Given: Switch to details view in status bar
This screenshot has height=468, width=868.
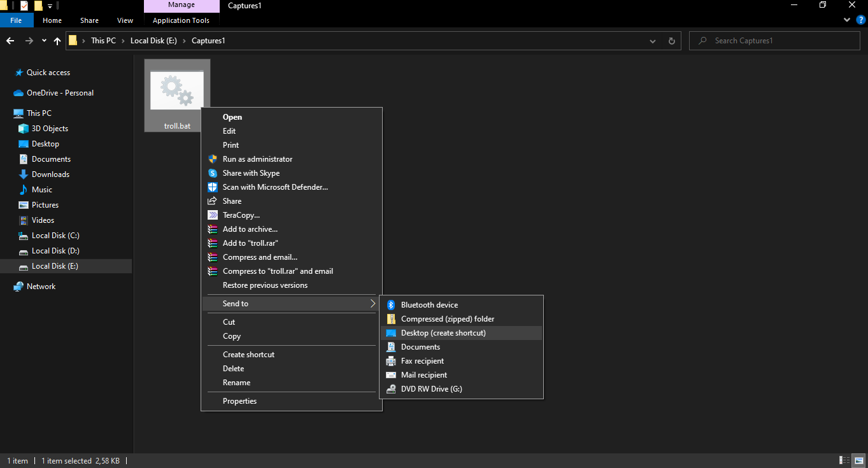Looking at the screenshot, I should [845, 460].
